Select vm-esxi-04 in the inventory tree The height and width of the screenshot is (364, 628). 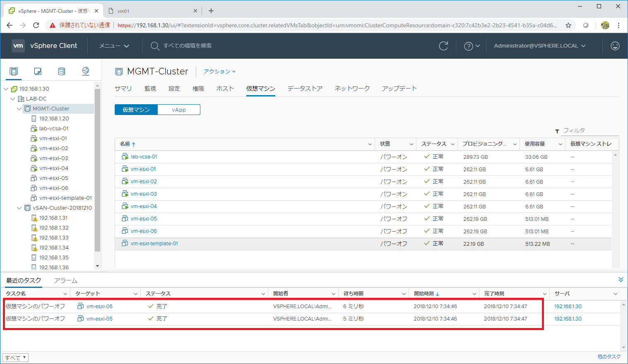tap(54, 168)
